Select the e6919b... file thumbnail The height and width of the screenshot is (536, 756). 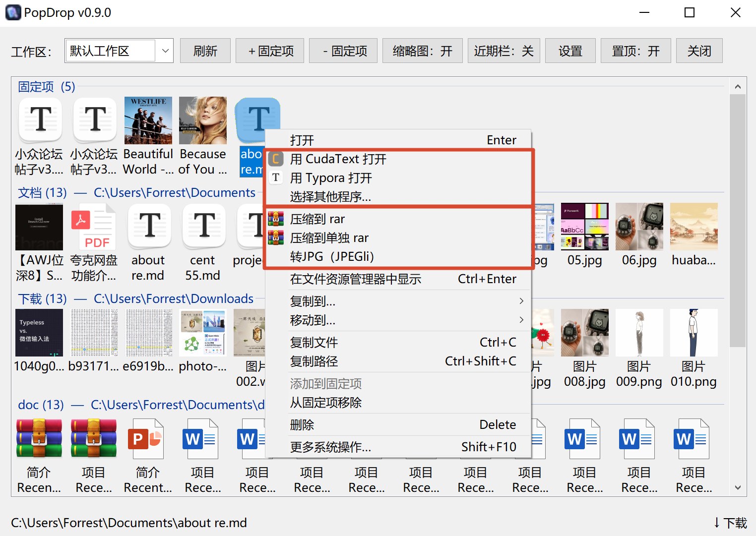pyautogui.click(x=148, y=333)
